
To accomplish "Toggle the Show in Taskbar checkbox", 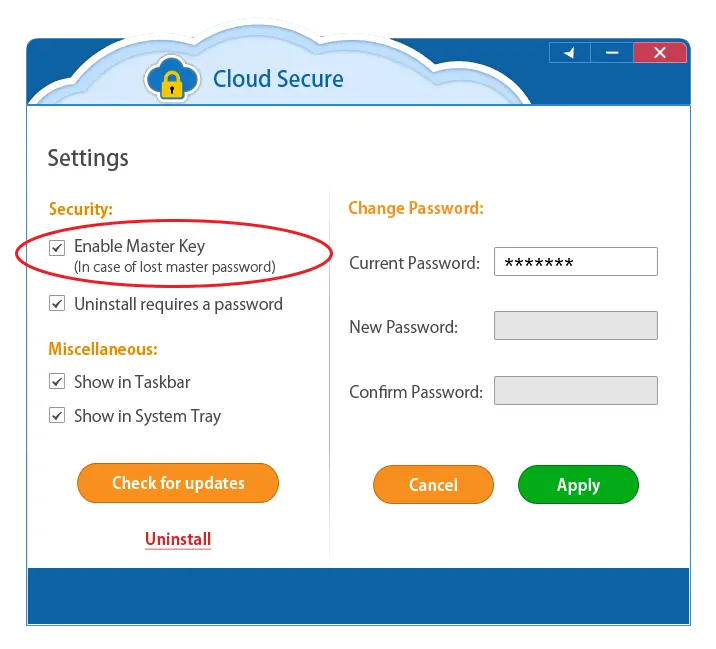I will [57, 381].
